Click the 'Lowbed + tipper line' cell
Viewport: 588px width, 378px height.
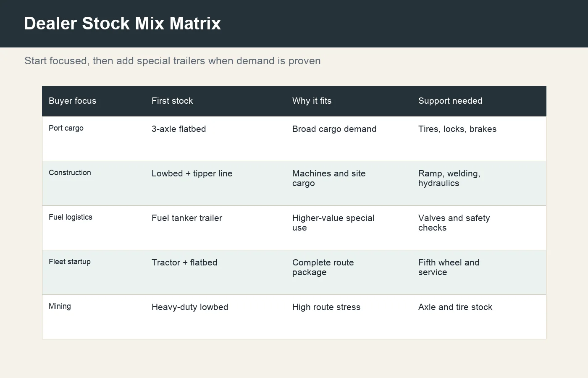192,173
